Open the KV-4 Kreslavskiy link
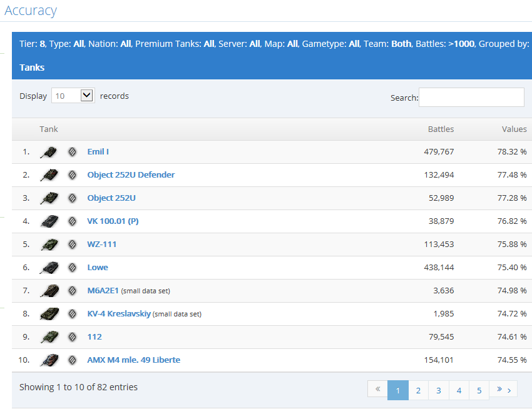This screenshot has width=532, height=409. [119, 313]
